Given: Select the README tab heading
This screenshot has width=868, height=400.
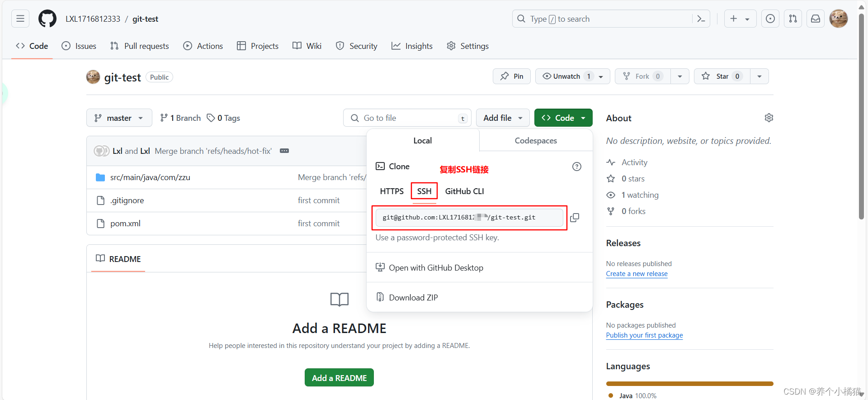Looking at the screenshot, I should [118, 259].
